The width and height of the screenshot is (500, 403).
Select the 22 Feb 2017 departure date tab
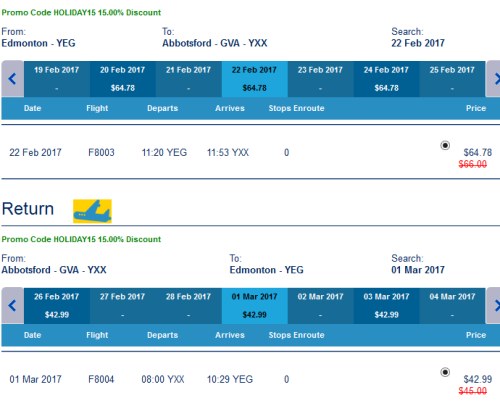click(x=254, y=79)
